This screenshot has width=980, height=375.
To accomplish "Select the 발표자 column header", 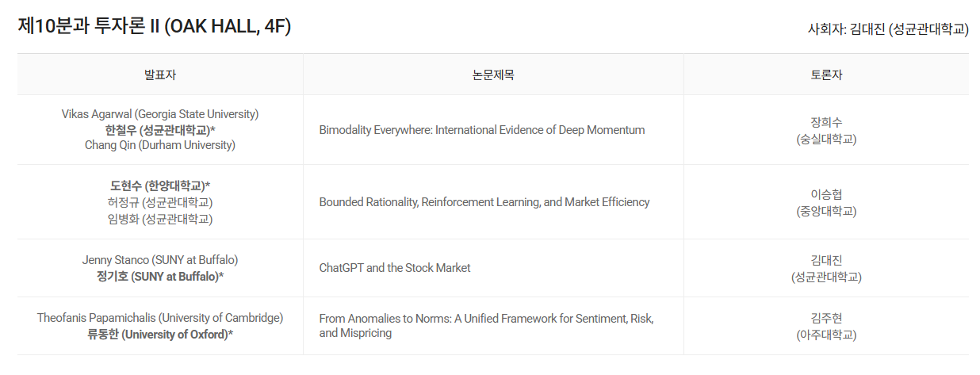I will click(x=160, y=75).
